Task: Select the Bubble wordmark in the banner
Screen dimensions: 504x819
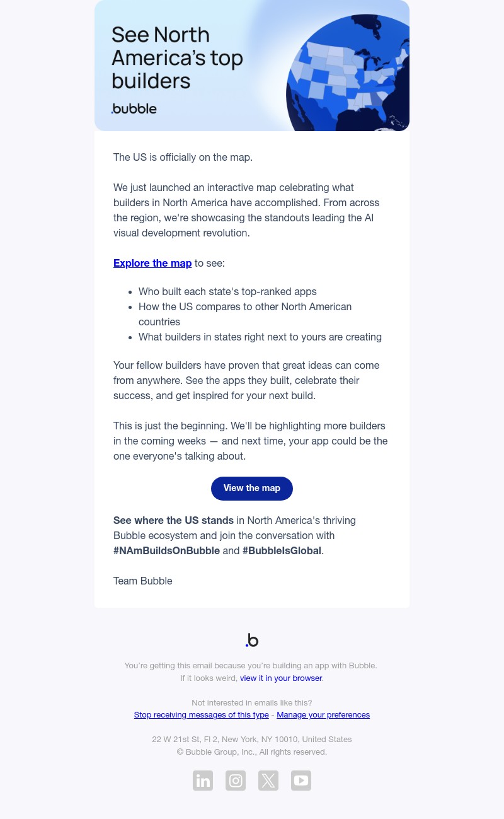Action: [134, 108]
